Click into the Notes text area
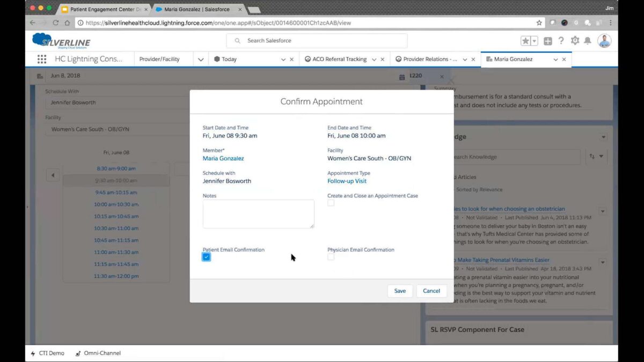Image resolution: width=644 pixels, height=362 pixels. [x=258, y=214]
